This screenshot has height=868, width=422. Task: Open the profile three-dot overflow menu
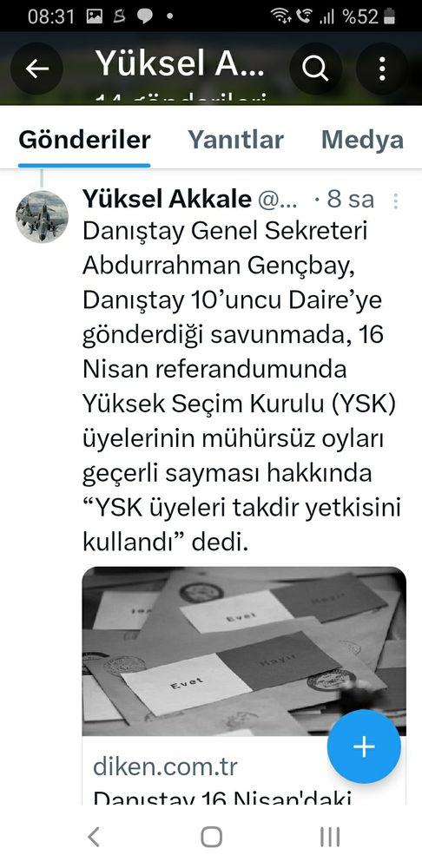[x=382, y=69]
